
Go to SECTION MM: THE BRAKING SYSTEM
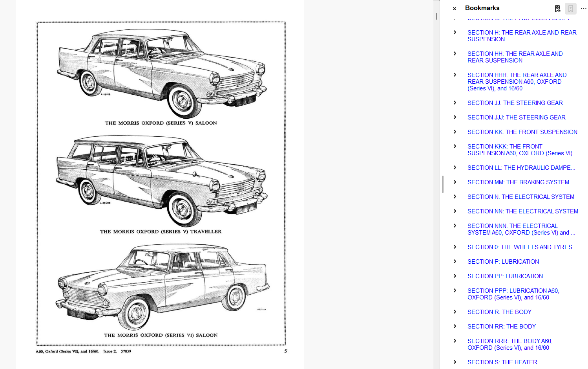pyautogui.click(x=518, y=182)
